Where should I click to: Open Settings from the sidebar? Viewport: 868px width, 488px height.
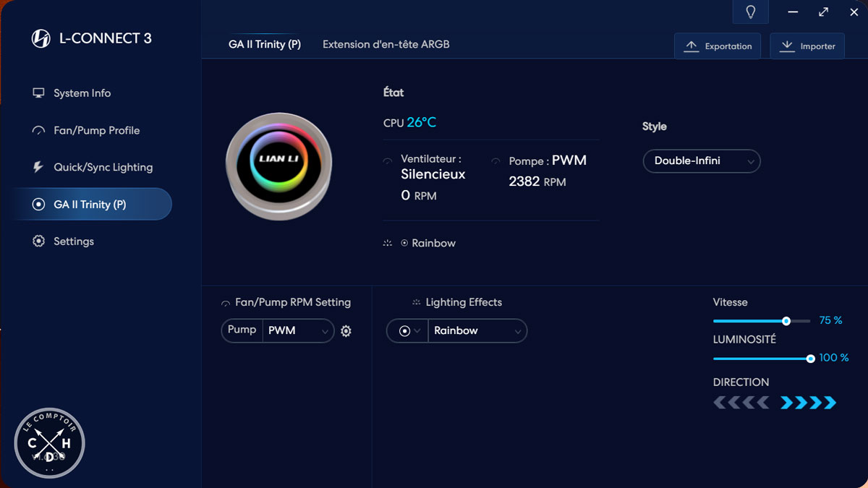pos(73,241)
